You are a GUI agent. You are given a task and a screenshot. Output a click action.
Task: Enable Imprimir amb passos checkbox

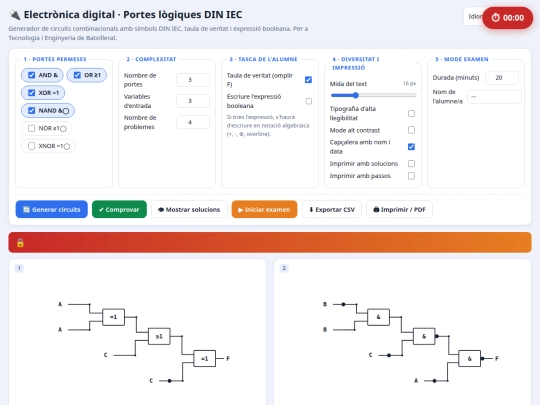click(x=411, y=176)
